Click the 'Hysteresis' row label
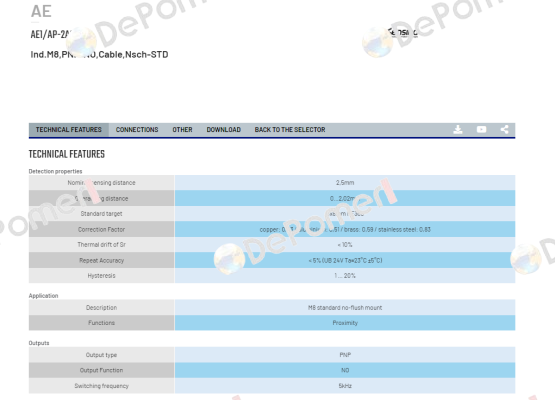The image size is (555, 400). (x=101, y=276)
